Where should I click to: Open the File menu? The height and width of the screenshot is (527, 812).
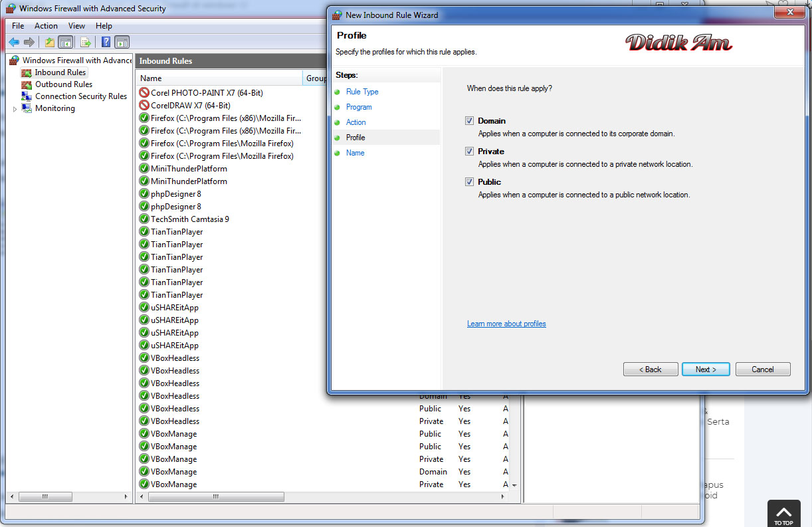pyautogui.click(x=18, y=26)
